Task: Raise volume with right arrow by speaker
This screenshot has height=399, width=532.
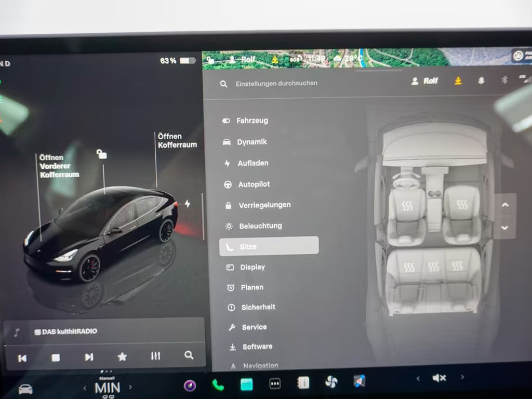Action: pyautogui.click(x=462, y=377)
